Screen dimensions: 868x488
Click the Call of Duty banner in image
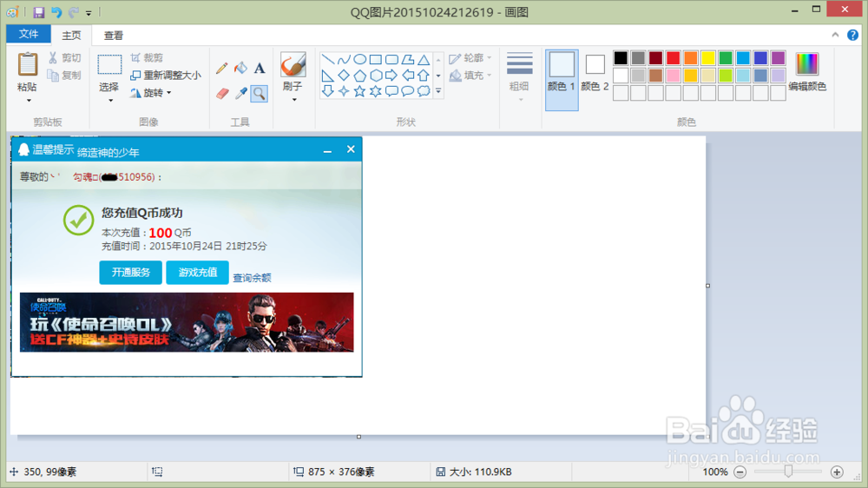click(187, 322)
